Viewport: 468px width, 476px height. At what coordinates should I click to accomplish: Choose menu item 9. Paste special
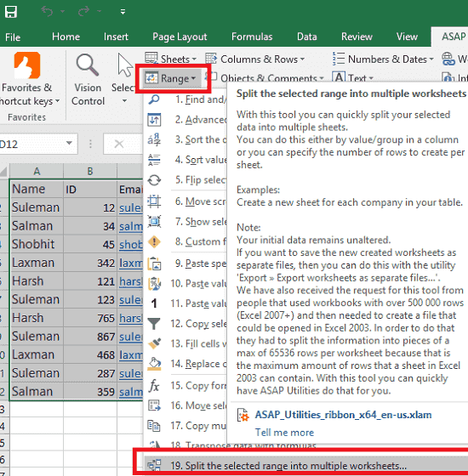(185, 263)
